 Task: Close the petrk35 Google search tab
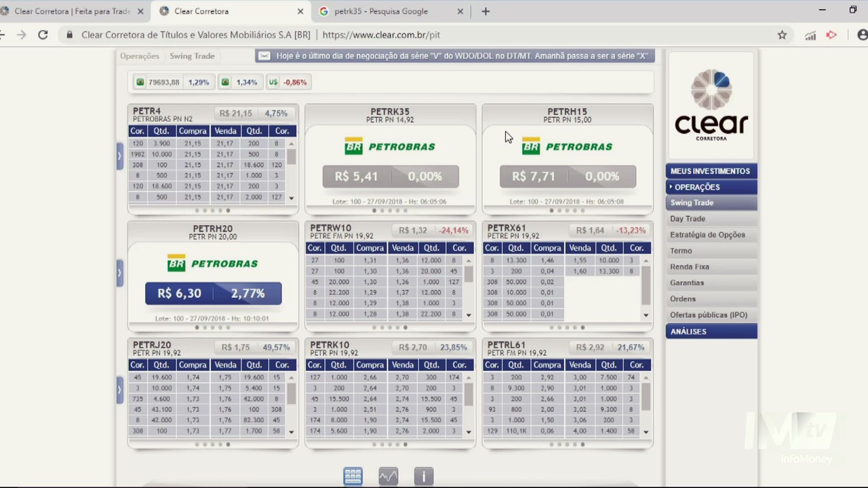pyautogui.click(x=460, y=12)
